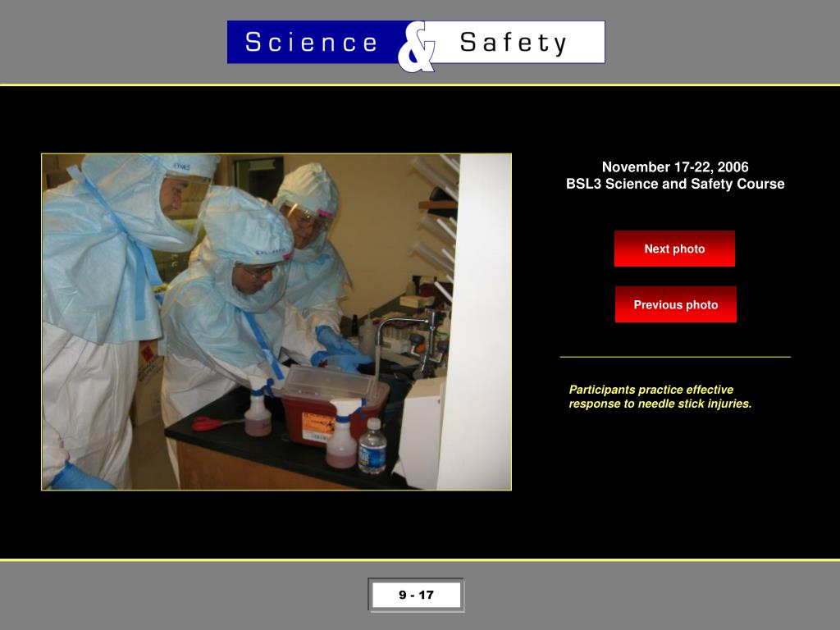Select the 'November 17-22, 2006' text
The height and width of the screenshot is (630, 840).
(675, 167)
